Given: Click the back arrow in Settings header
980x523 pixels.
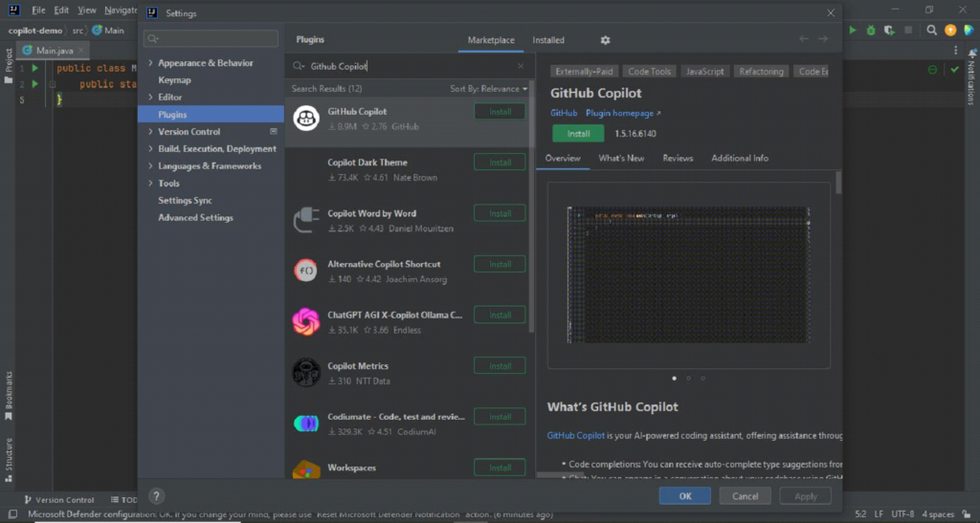Looking at the screenshot, I should point(804,39).
